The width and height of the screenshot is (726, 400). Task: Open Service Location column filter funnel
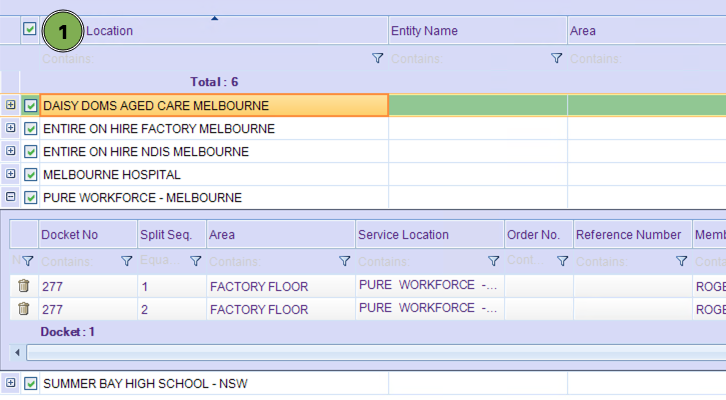tap(493, 261)
